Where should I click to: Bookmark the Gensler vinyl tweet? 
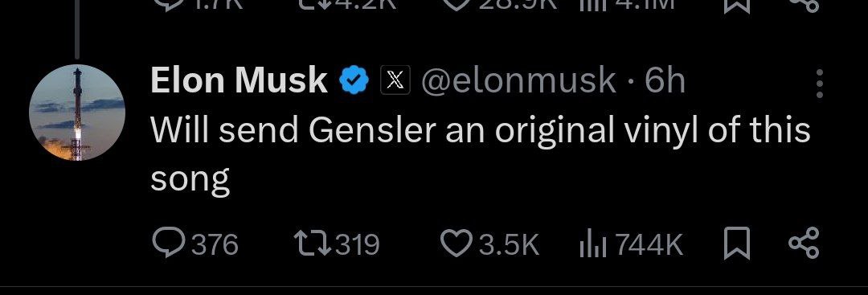(x=737, y=244)
